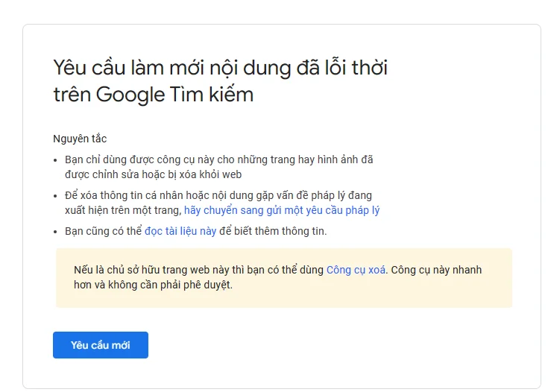548x392 pixels.
Task: Follow the 'Công cụ xoá' link
Action: 356,270
